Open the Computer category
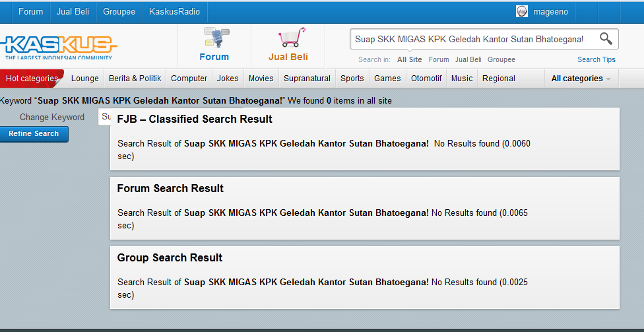Viewport: 644px width, 332px height. (189, 79)
